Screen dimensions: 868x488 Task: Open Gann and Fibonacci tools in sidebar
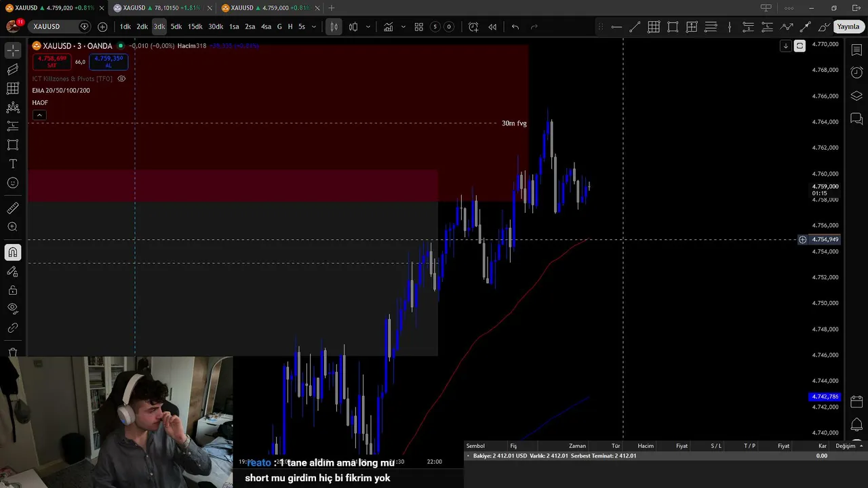point(13,88)
